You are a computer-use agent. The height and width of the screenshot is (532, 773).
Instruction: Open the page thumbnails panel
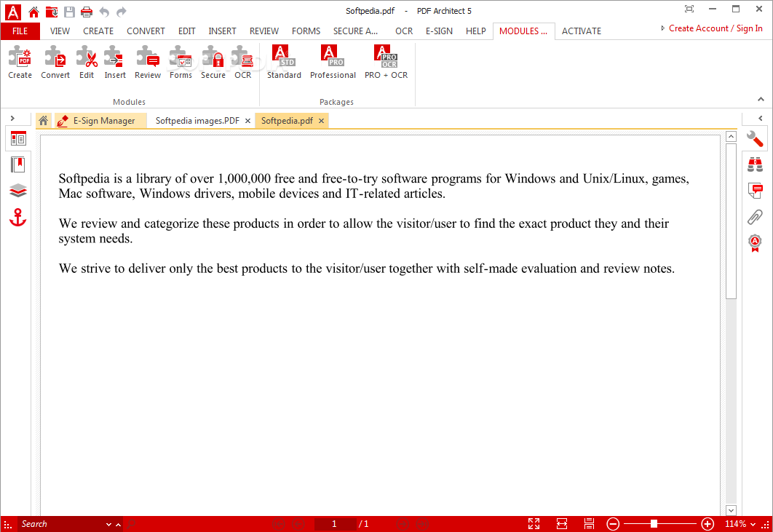(18, 139)
